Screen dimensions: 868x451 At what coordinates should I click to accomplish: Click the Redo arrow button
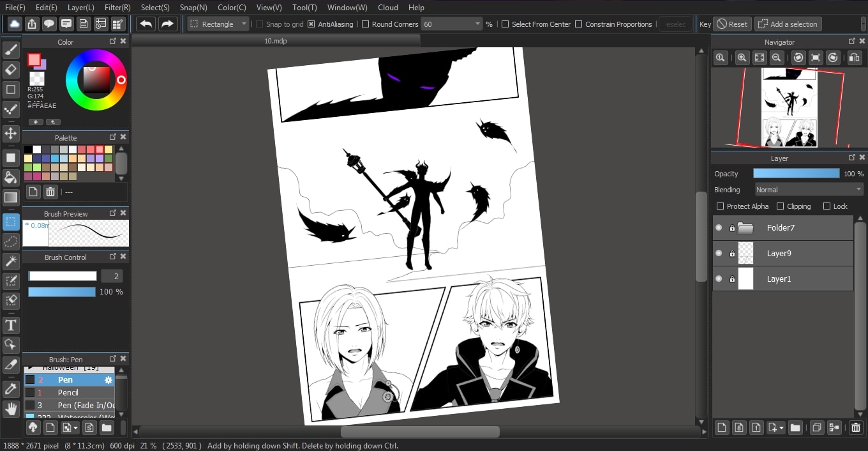(167, 24)
